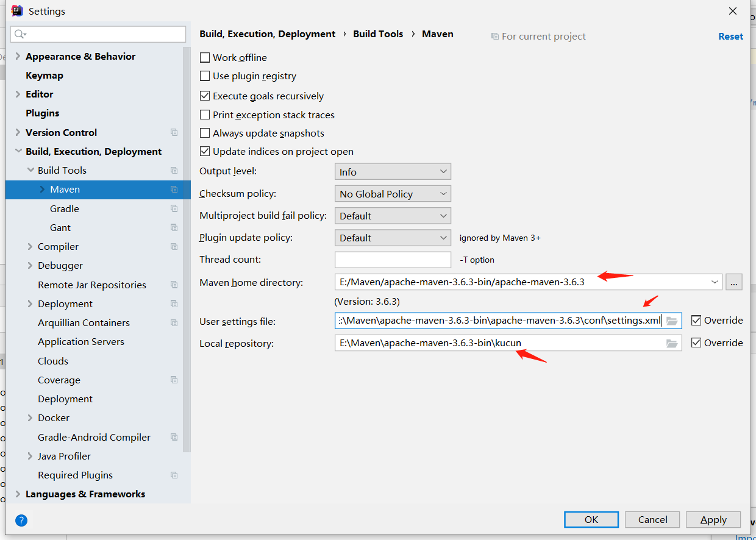Select Remote Jar Repositories page
Screen dimensions: 756x540
click(92, 285)
